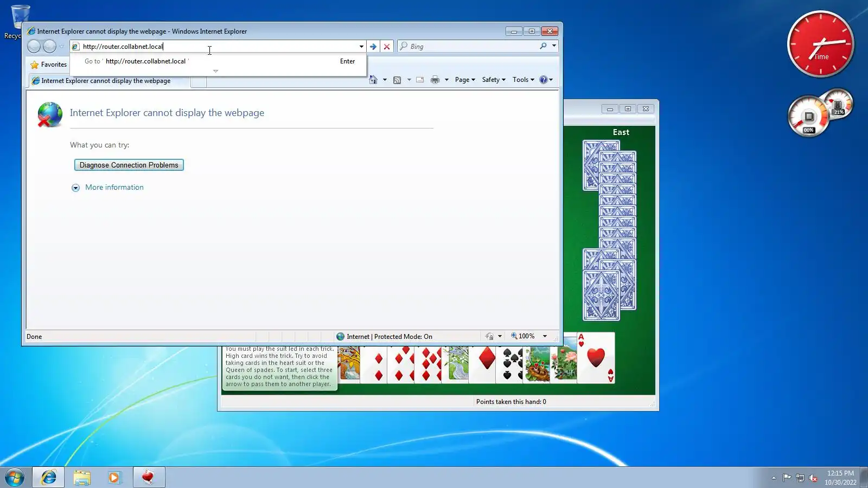Click the Read Mail envelope icon
Screen dimensions: 868x488
420,80
